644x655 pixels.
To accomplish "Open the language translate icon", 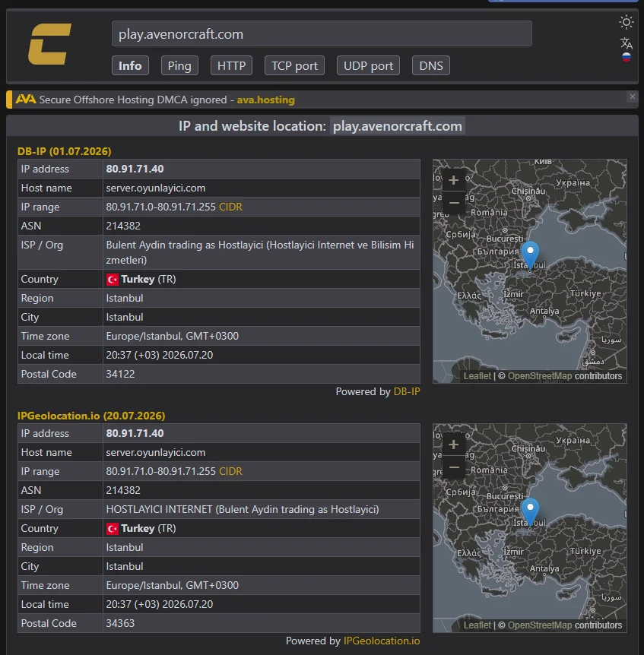I will tap(626, 43).
